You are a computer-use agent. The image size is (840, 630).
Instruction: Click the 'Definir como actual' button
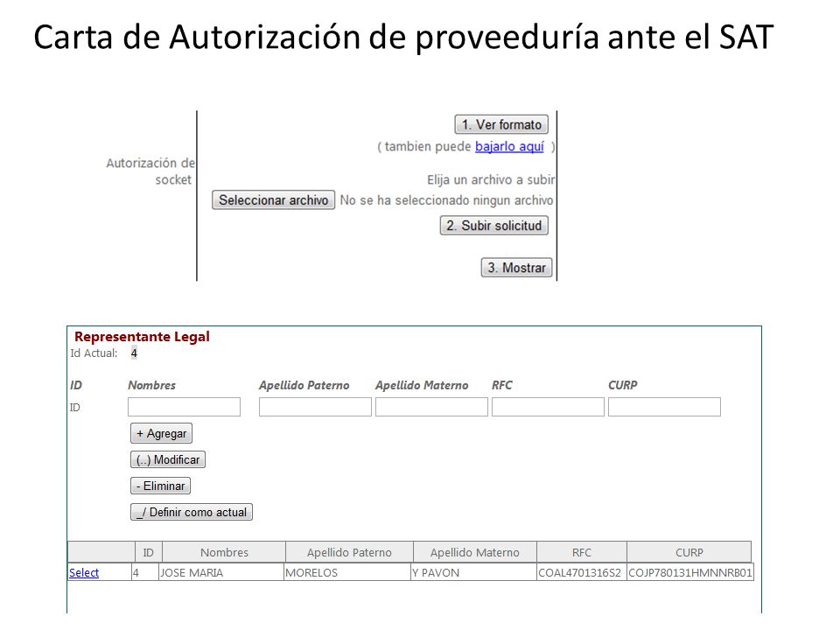[192, 512]
